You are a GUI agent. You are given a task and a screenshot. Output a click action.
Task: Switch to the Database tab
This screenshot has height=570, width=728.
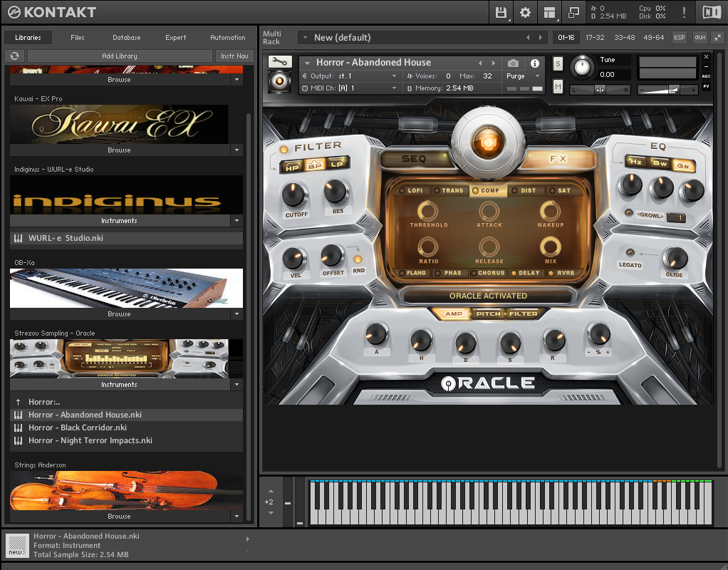[x=126, y=38]
